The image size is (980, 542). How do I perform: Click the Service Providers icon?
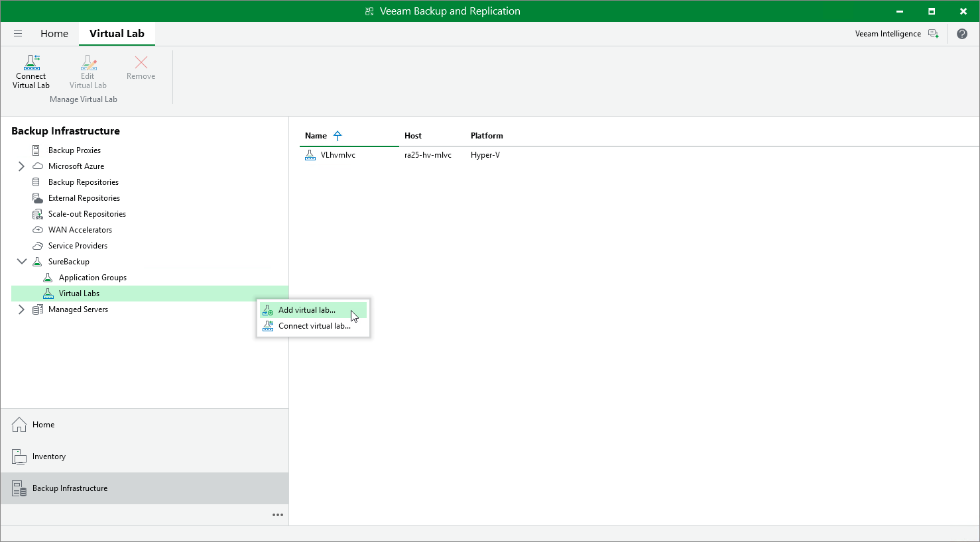click(38, 246)
